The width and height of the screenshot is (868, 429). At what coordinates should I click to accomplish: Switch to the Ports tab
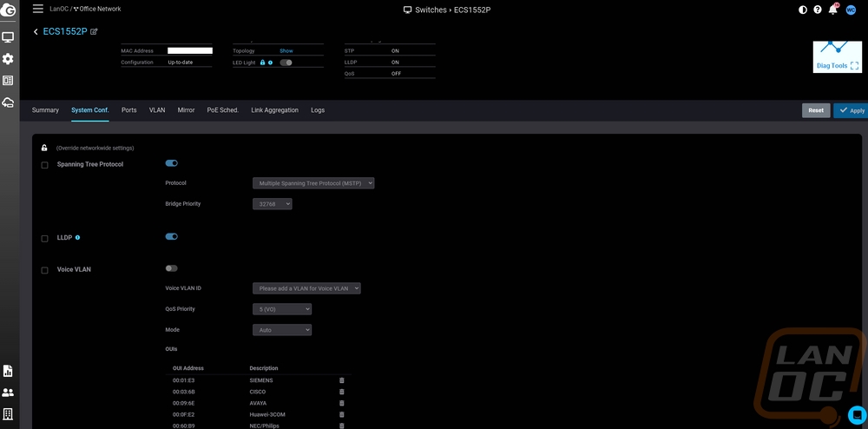pyautogui.click(x=128, y=110)
